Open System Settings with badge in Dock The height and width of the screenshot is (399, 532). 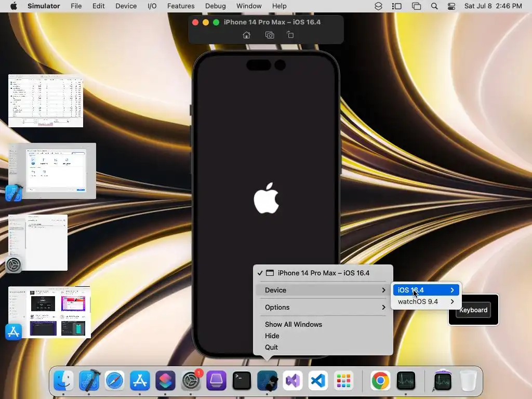pyautogui.click(x=191, y=381)
